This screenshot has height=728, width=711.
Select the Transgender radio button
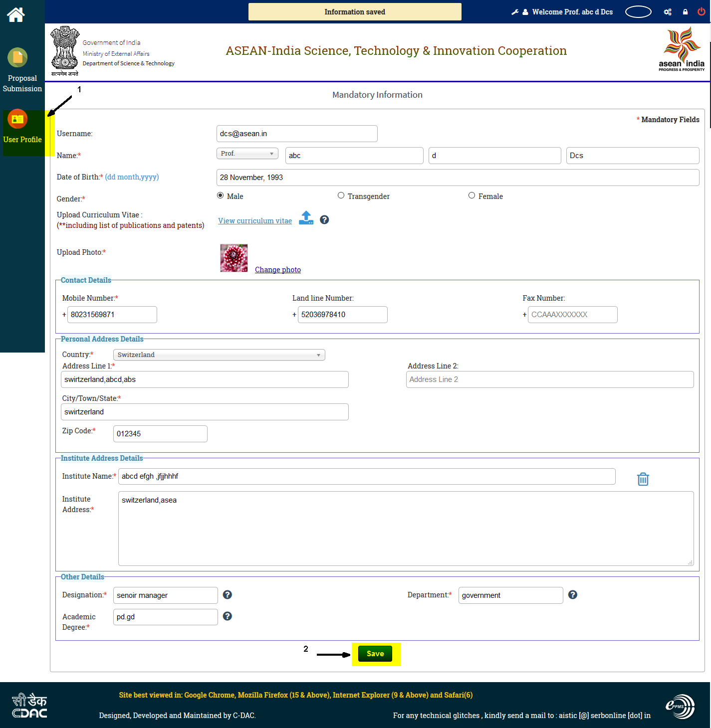point(341,195)
